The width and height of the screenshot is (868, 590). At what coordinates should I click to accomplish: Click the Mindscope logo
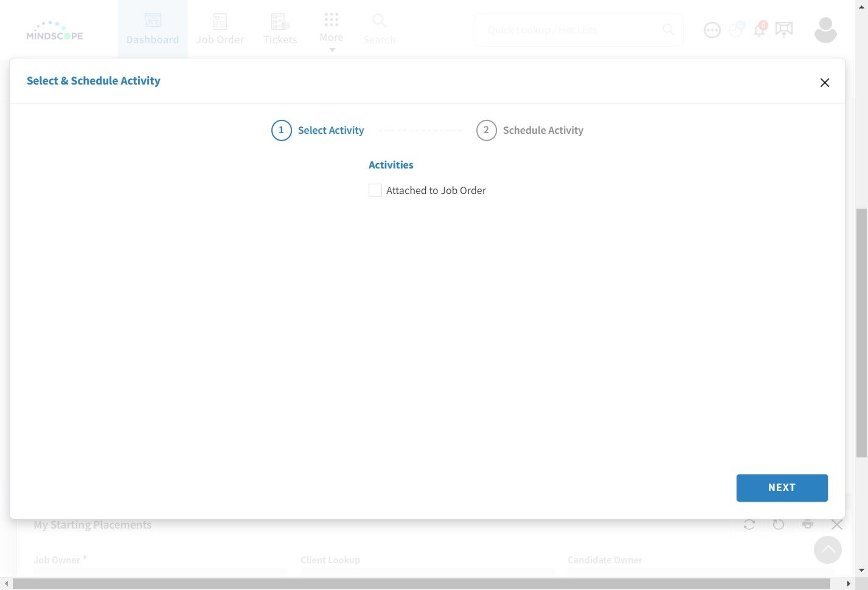[x=55, y=30]
